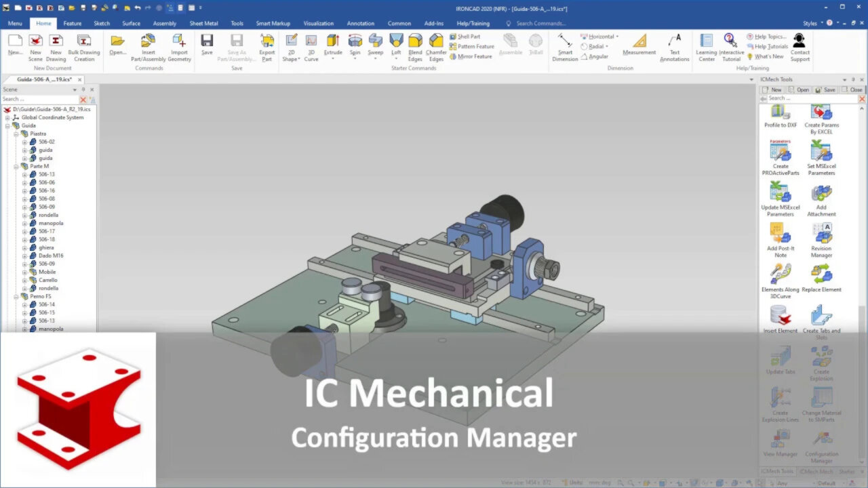Collapse the Parte M assembly node

coord(17,166)
